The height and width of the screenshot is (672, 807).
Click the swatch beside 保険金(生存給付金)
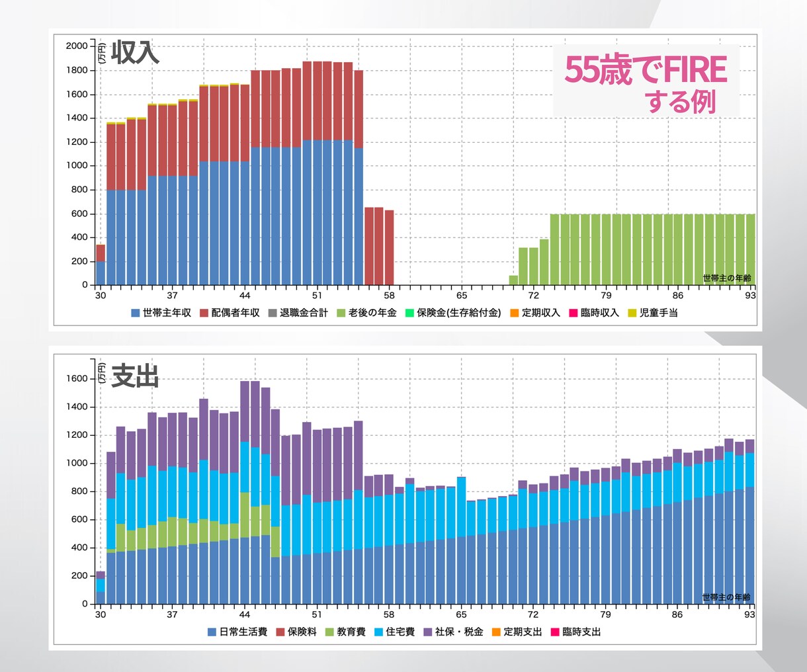pos(410,313)
